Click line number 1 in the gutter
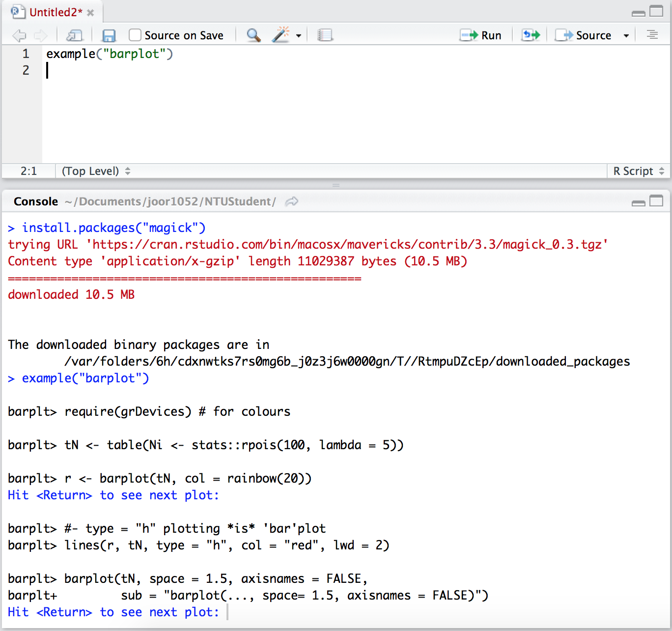The height and width of the screenshot is (631, 672). pos(26,54)
